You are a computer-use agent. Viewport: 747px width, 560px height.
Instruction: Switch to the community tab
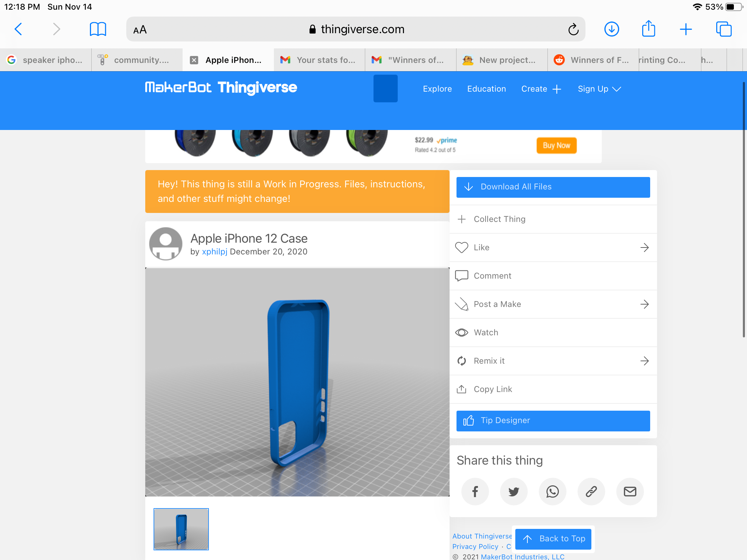coord(137,60)
